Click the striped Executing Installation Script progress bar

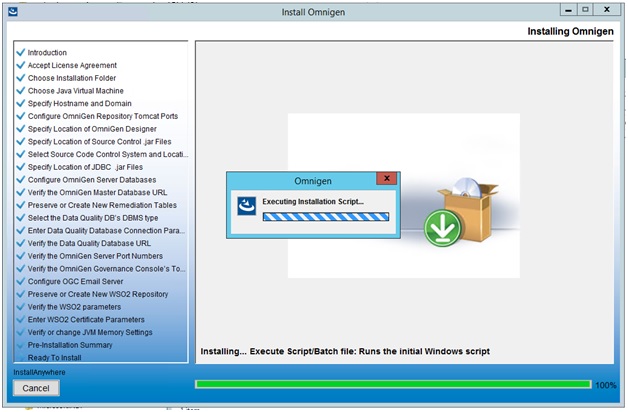[326, 217]
